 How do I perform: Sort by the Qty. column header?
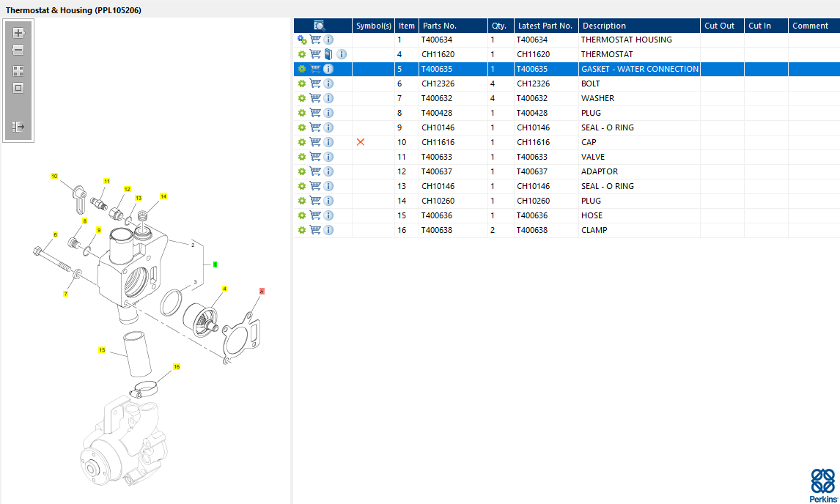point(501,26)
